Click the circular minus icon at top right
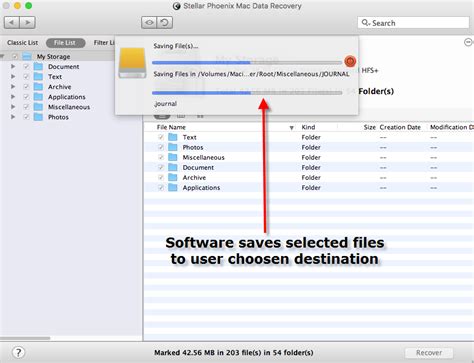Viewport: 474px width, 363px height. [x=468, y=42]
